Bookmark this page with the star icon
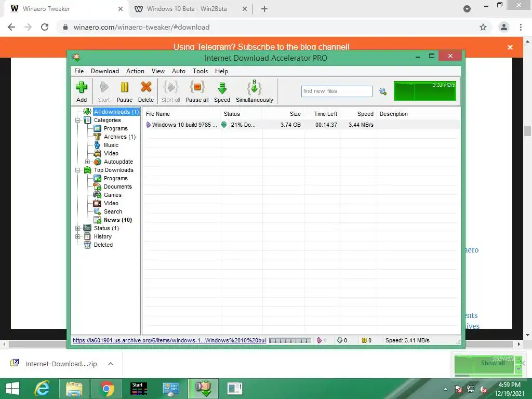 click(483, 27)
